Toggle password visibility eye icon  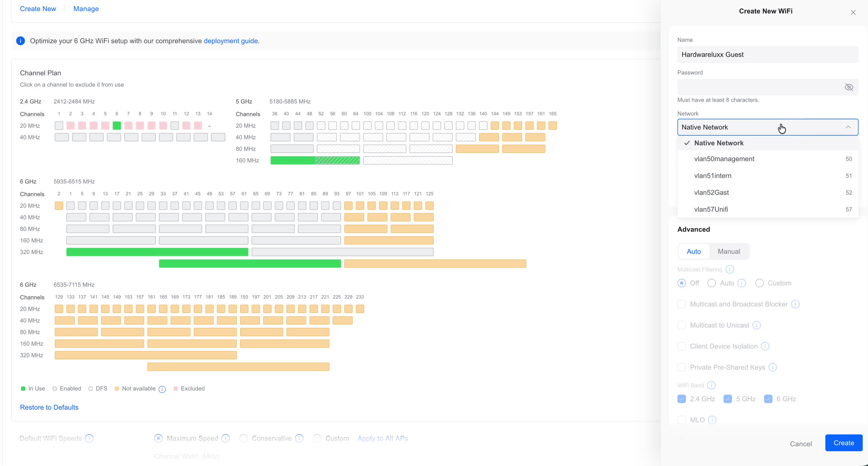(849, 87)
